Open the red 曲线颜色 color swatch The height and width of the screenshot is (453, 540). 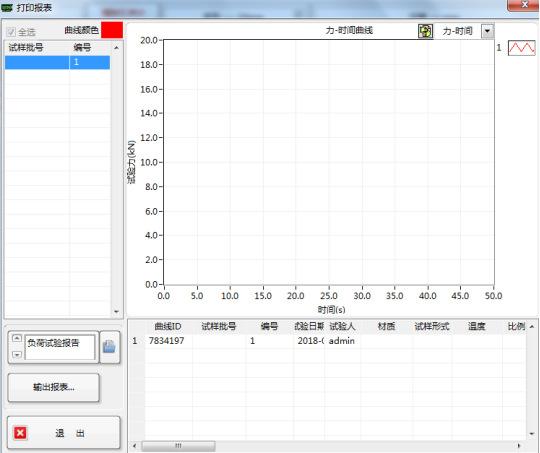pyautogui.click(x=112, y=30)
